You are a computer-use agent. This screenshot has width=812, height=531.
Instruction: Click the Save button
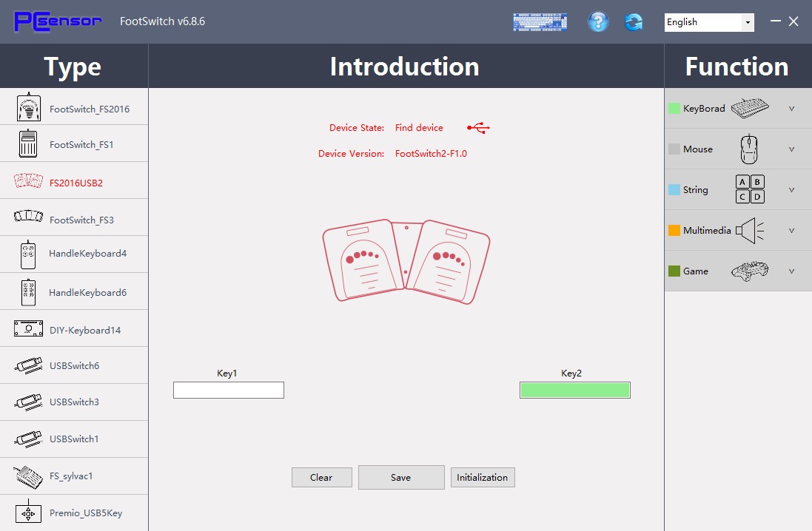click(x=401, y=477)
